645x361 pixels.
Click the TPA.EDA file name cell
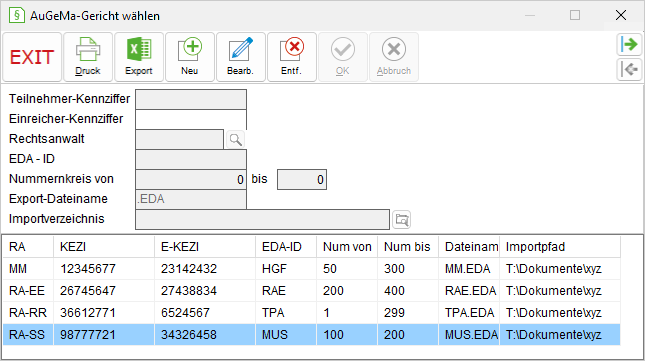pyautogui.click(x=469, y=313)
